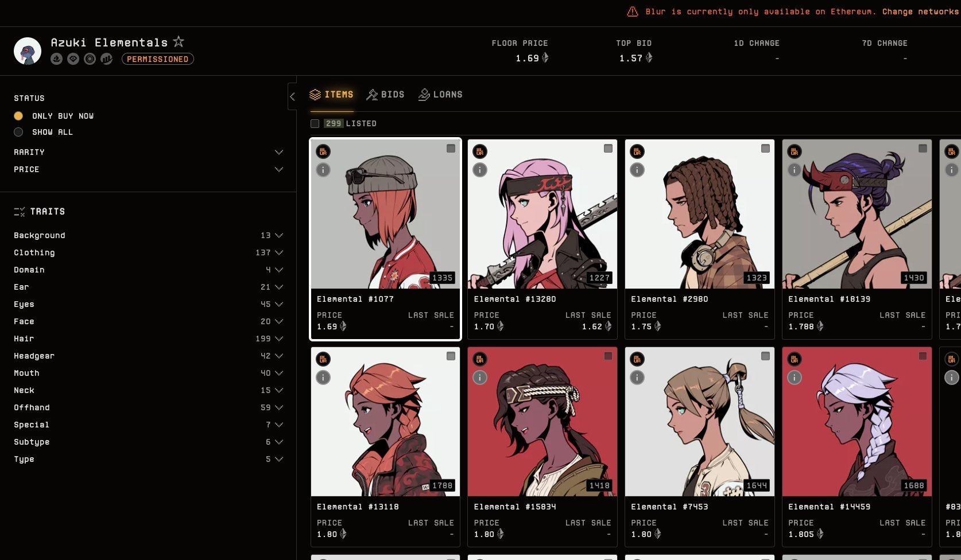Click rarity rank 1430 on Elemental #18139
This screenshot has width=961, height=560.
[x=914, y=278]
